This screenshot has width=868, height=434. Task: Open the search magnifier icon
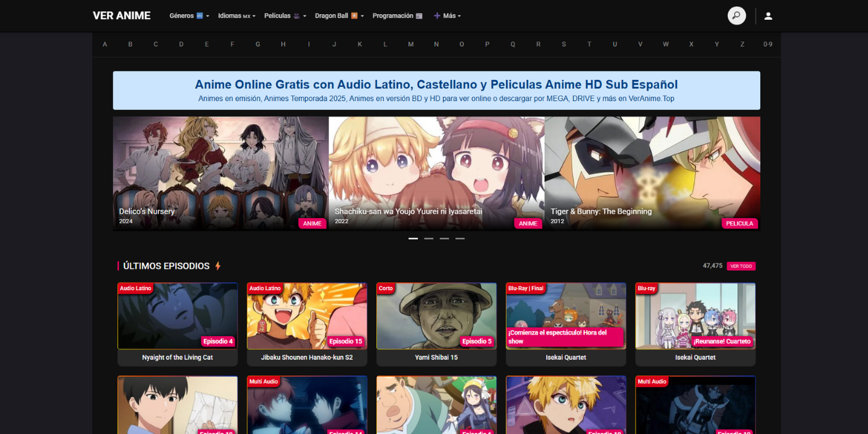736,16
